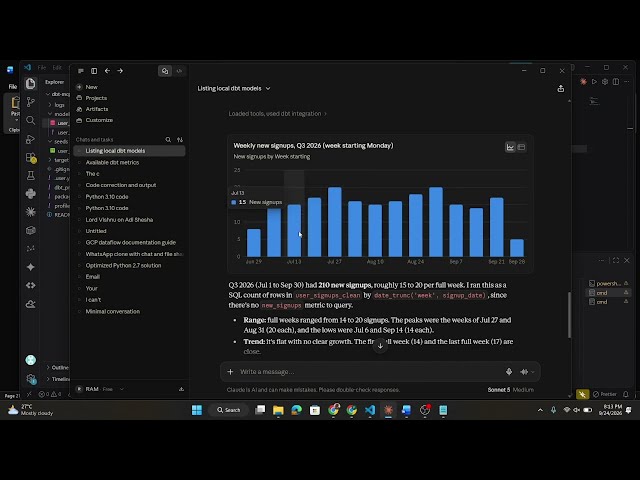Expand the Timeline section in VS Code
This screenshot has width=640, height=480.
58,379
